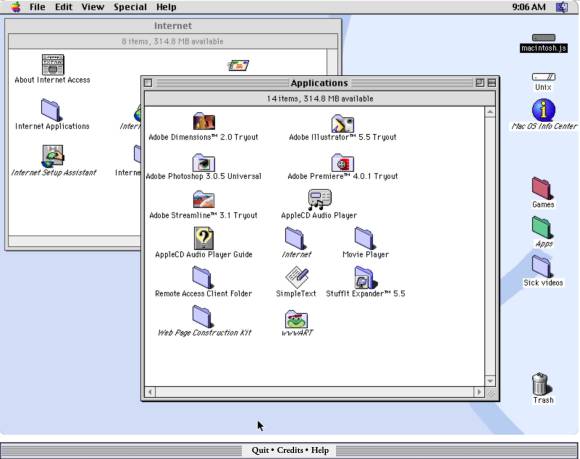Select the macintosh.js disk on desktop
The height and width of the screenshot is (459, 580).
coord(543,38)
